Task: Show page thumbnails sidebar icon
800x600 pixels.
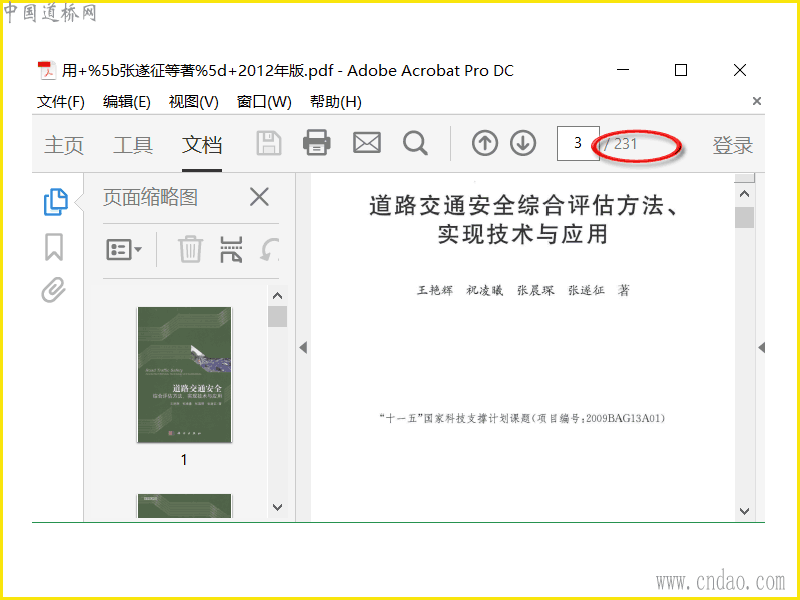Action: (x=55, y=202)
